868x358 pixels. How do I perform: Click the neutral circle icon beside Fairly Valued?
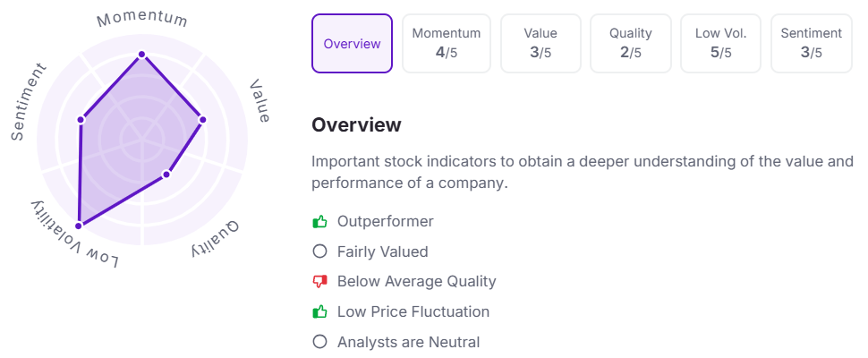320,251
